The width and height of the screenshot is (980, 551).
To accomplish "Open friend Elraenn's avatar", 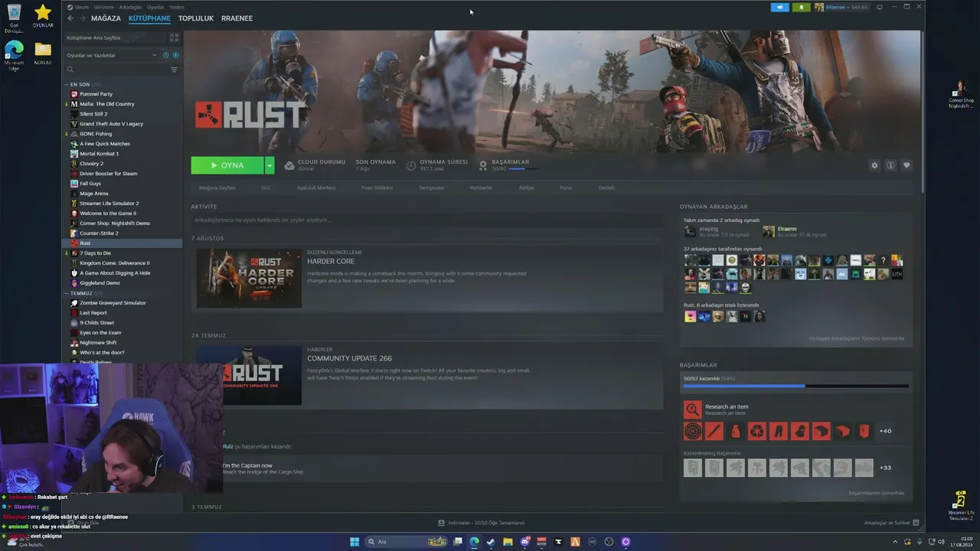I will click(x=769, y=231).
